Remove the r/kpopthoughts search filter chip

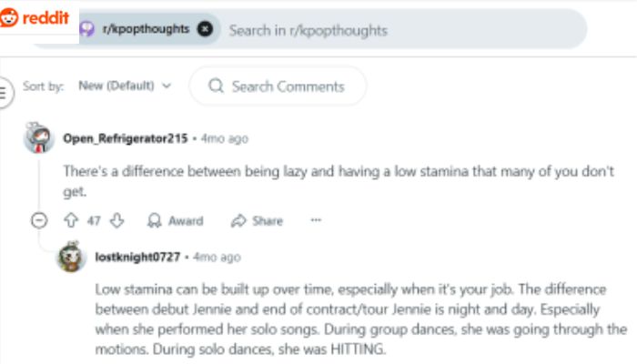click(x=205, y=29)
